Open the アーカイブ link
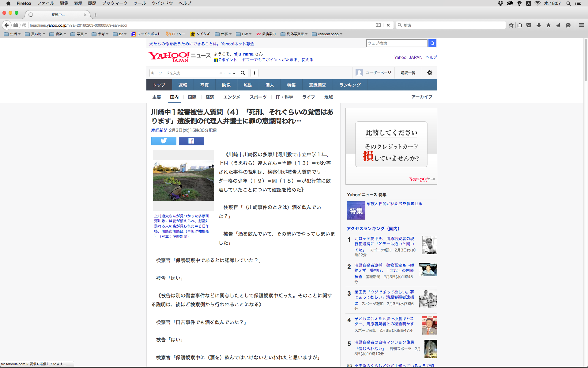Viewport: 588px width, 368px height. pos(422,97)
